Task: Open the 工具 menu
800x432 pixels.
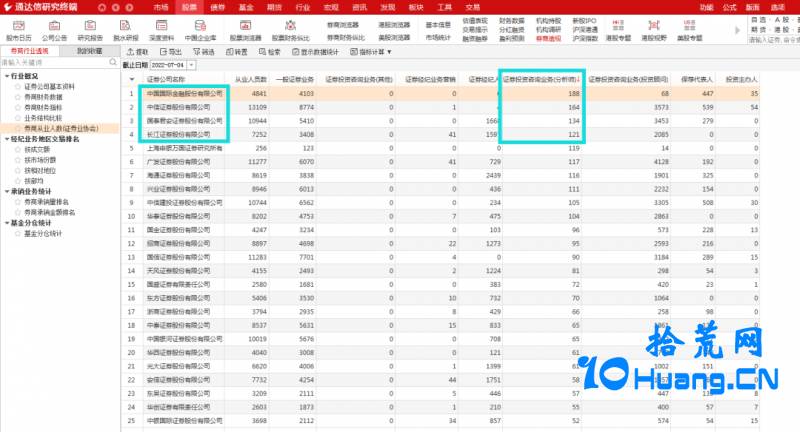Action: click(x=444, y=7)
